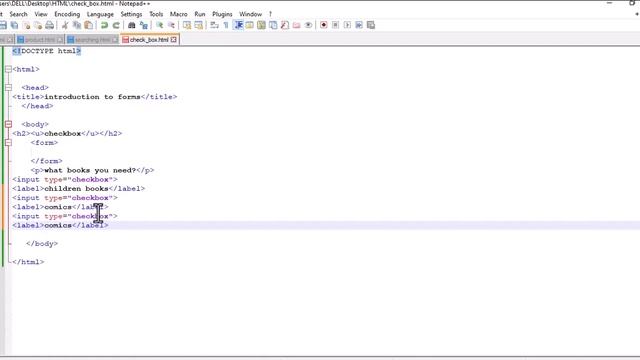
Task: Click the Save All toolbar icon
Action: (x=14, y=25)
